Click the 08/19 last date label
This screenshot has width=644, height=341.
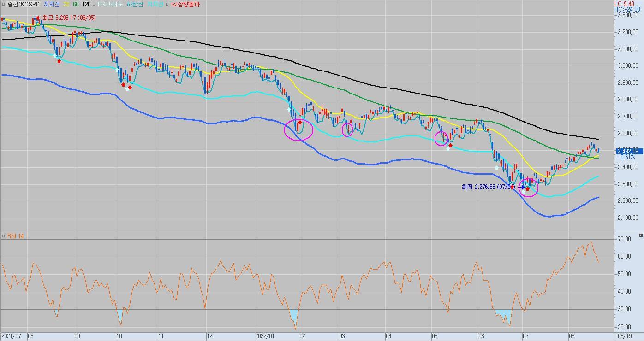(x=625, y=336)
